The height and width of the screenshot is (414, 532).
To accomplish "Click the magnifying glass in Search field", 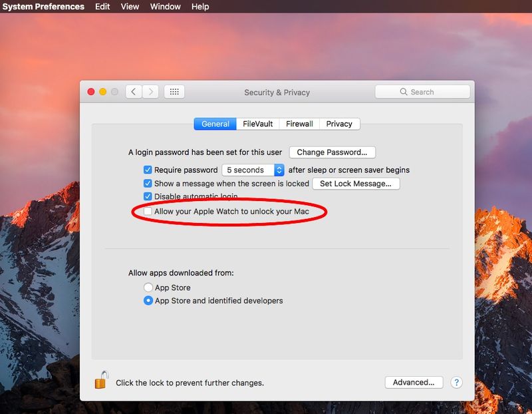I will point(404,92).
